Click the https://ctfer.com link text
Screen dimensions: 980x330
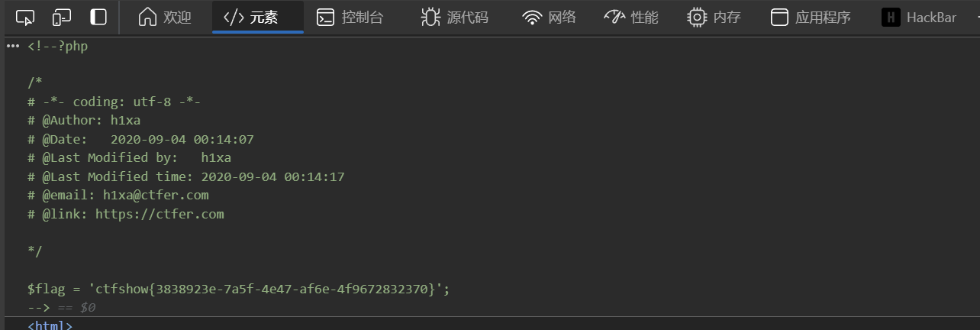click(x=160, y=214)
